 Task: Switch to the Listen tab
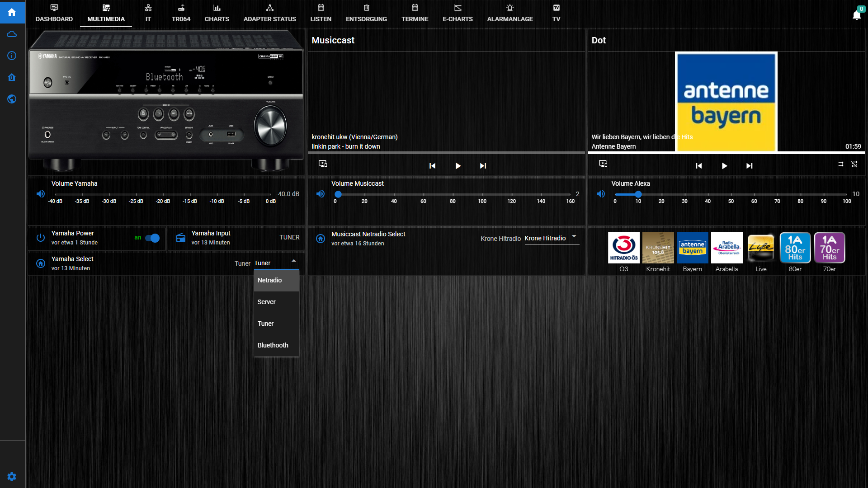coord(321,14)
